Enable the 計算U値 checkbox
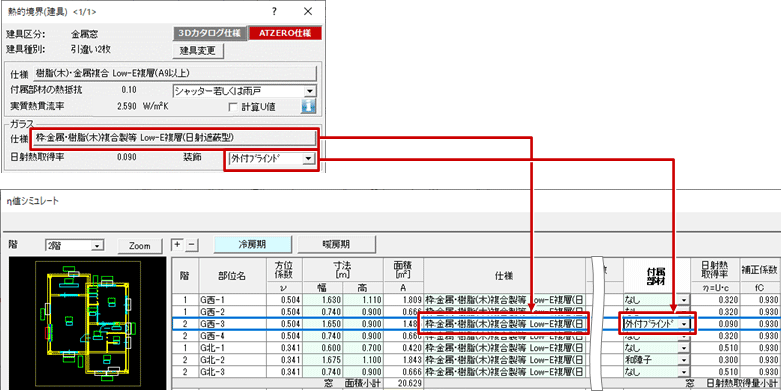Viewport: 781px width, 391px height. pos(232,106)
